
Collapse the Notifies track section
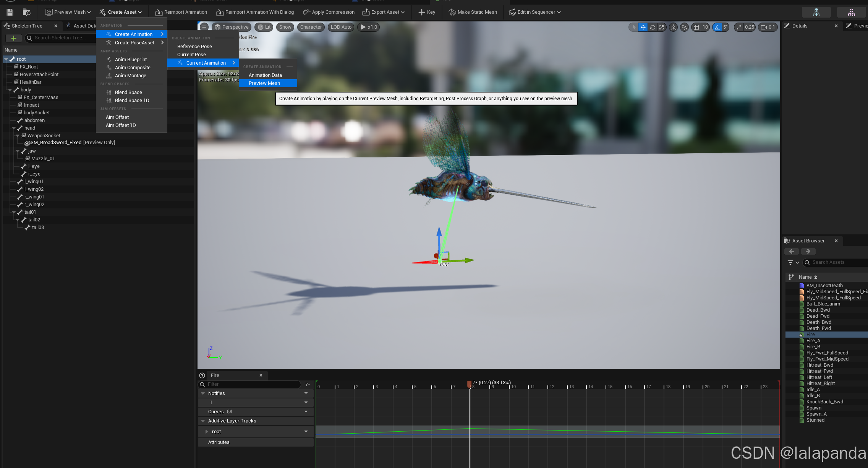point(203,393)
